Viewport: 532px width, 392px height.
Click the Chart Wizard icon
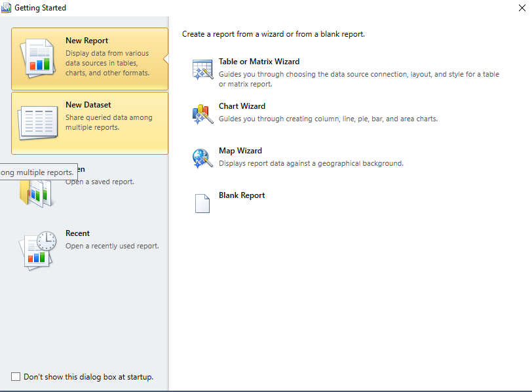tap(202, 114)
